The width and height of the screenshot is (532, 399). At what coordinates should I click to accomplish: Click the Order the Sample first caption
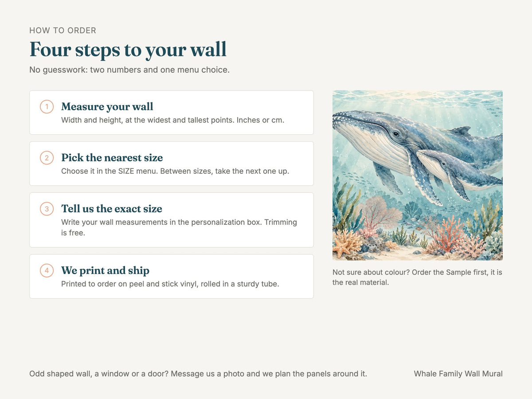click(417, 277)
